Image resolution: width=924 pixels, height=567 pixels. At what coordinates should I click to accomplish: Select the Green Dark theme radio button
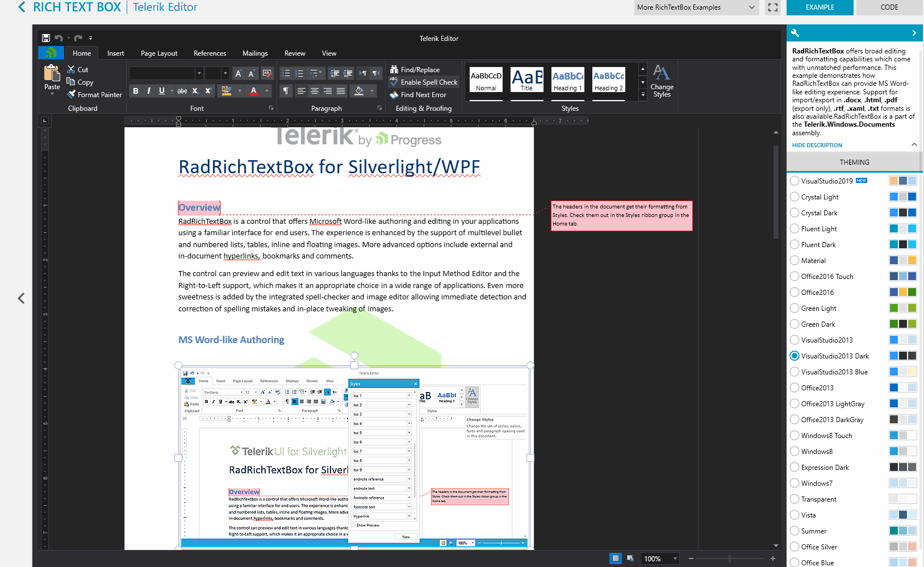795,324
